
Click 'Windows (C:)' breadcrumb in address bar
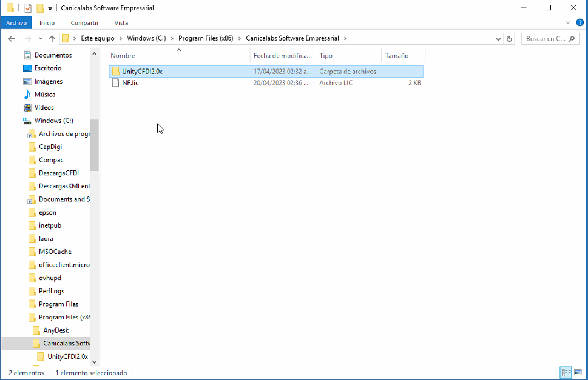click(146, 38)
